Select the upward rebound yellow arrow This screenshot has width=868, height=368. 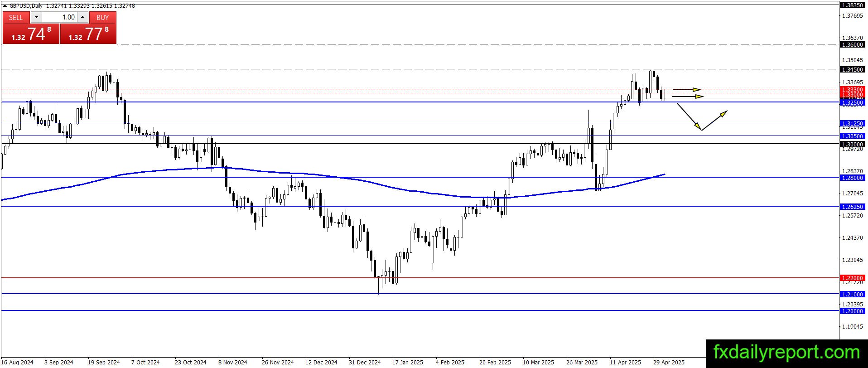point(714,120)
